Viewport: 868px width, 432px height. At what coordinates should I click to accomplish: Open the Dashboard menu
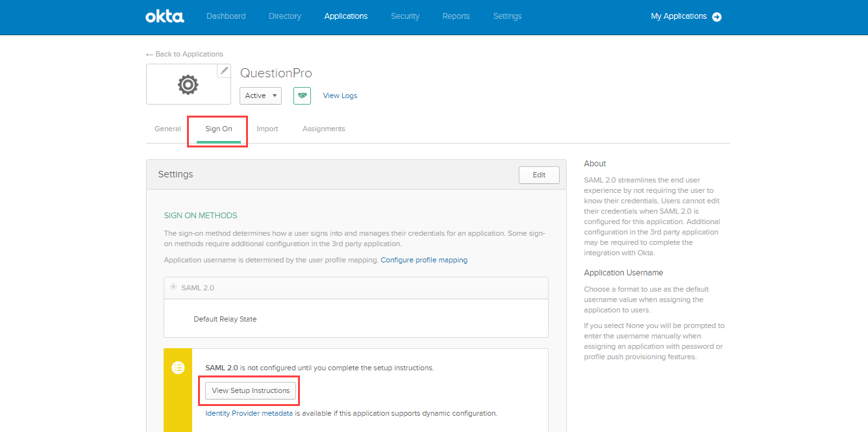click(x=226, y=16)
